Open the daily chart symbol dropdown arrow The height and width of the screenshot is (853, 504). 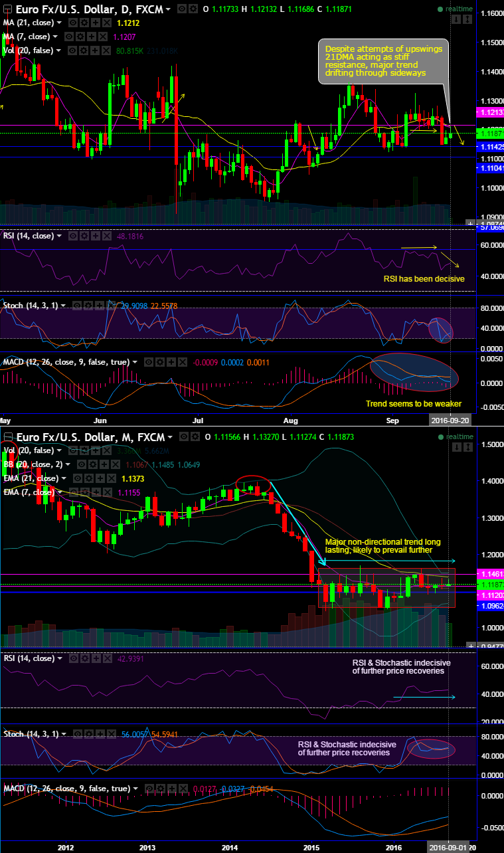tap(168, 9)
